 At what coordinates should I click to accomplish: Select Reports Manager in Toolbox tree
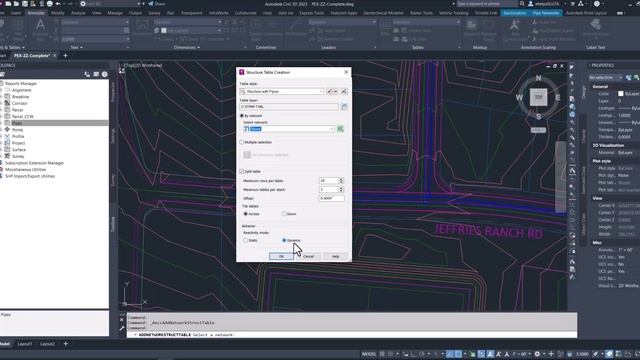(21, 83)
